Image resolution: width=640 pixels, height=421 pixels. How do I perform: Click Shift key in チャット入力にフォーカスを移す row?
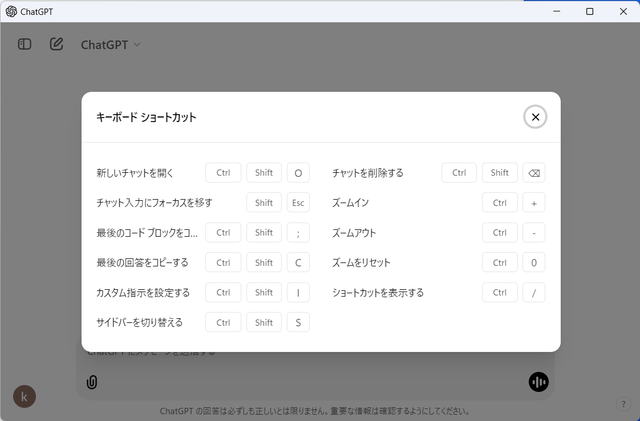coord(264,203)
